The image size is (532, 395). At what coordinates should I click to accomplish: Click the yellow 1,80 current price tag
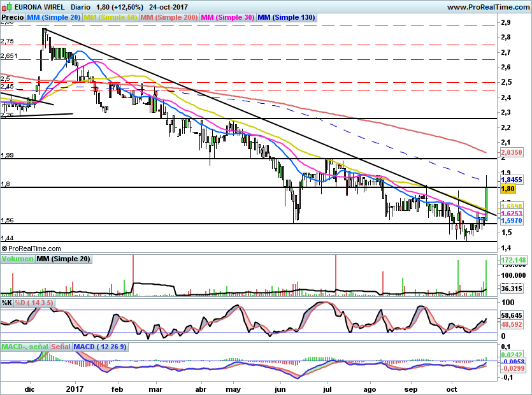pos(508,189)
